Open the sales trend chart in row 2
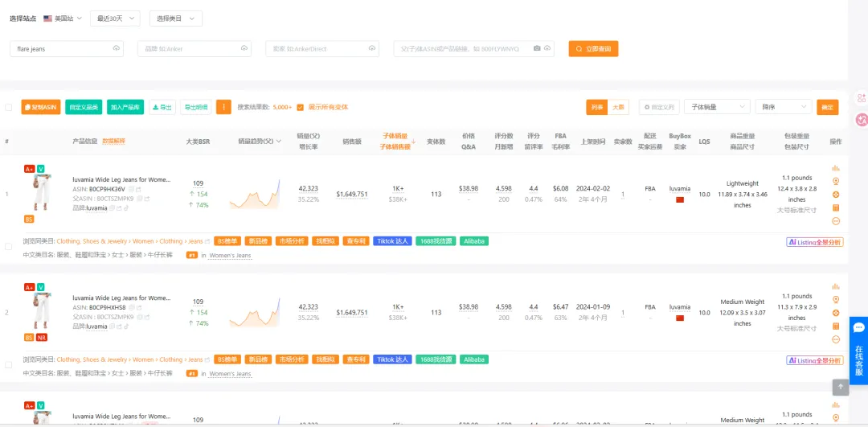 255,312
